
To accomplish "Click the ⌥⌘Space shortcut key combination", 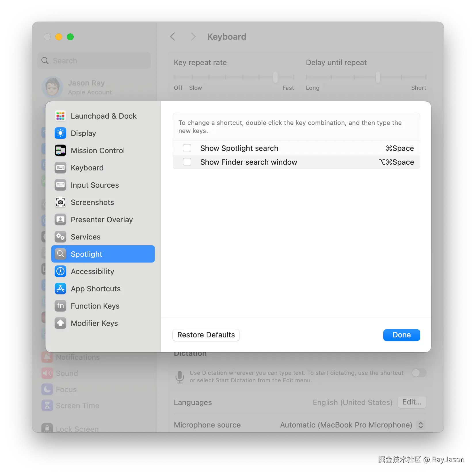I will 396,162.
